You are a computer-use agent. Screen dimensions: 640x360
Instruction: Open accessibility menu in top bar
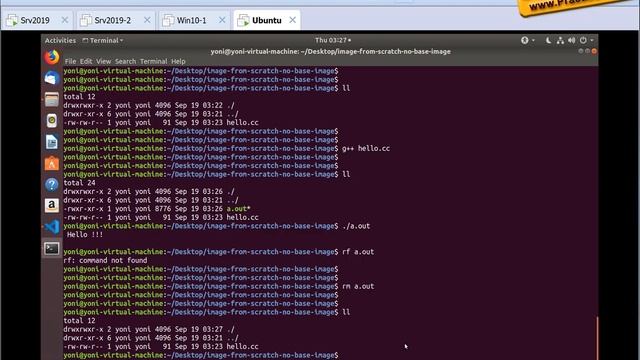525,40
